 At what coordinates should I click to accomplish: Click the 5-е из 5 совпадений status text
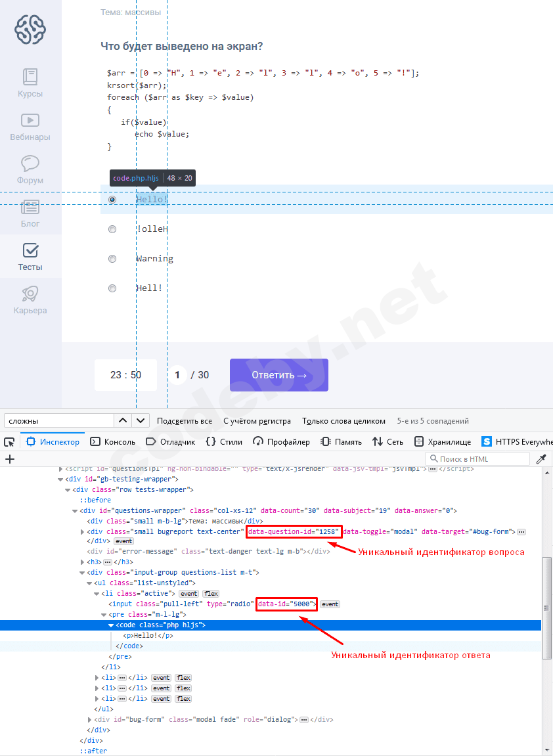tap(433, 421)
